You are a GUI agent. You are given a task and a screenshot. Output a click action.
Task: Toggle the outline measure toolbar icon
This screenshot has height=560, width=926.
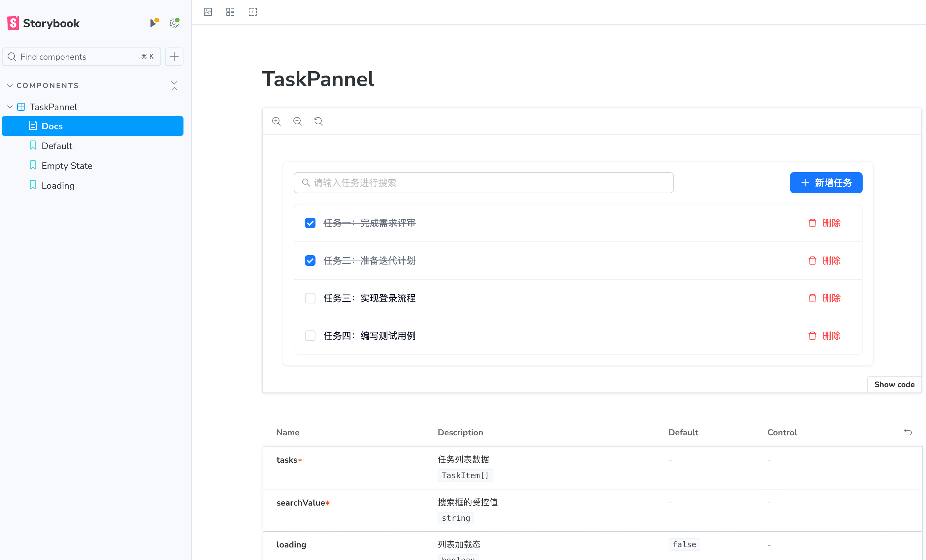pyautogui.click(x=253, y=12)
